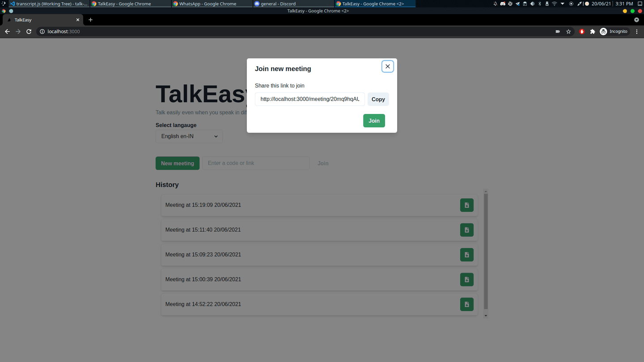This screenshot has width=644, height=362.
Task: Switch to TalkEasy - Google Chrome <2> task
Action: 375,4
